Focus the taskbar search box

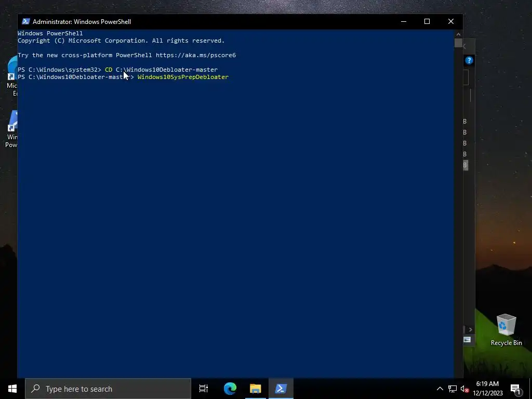click(x=108, y=389)
